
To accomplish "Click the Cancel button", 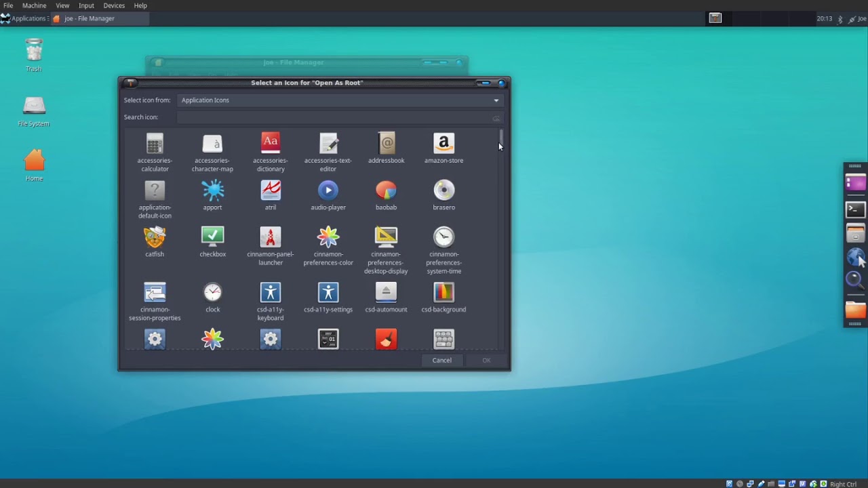I will pyautogui.click(x=441, y=360).
